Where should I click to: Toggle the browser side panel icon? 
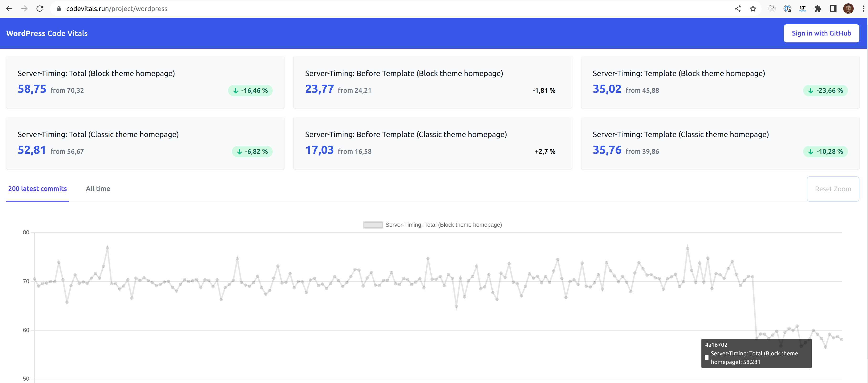coord(833,9)
